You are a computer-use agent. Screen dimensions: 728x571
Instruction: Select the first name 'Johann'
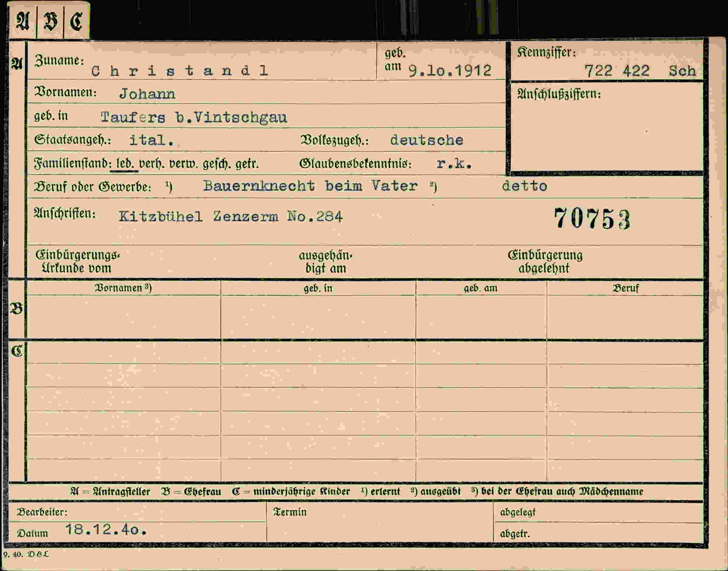click(147, 94)
